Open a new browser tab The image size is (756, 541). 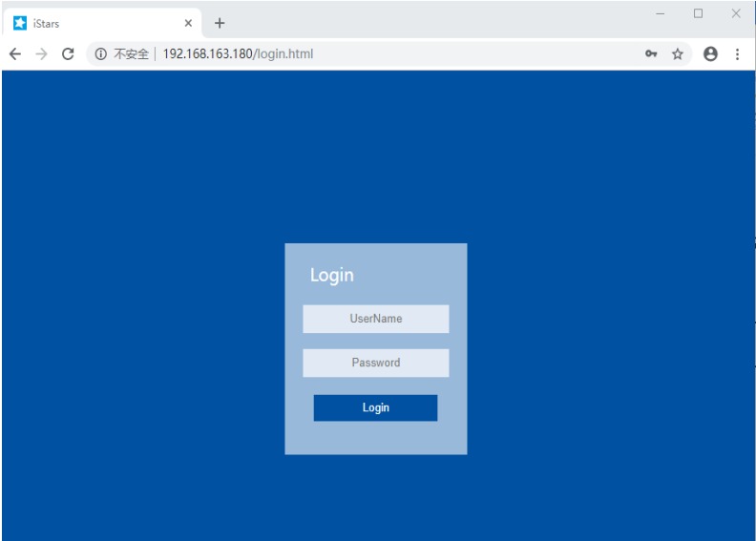click(220, 23)
